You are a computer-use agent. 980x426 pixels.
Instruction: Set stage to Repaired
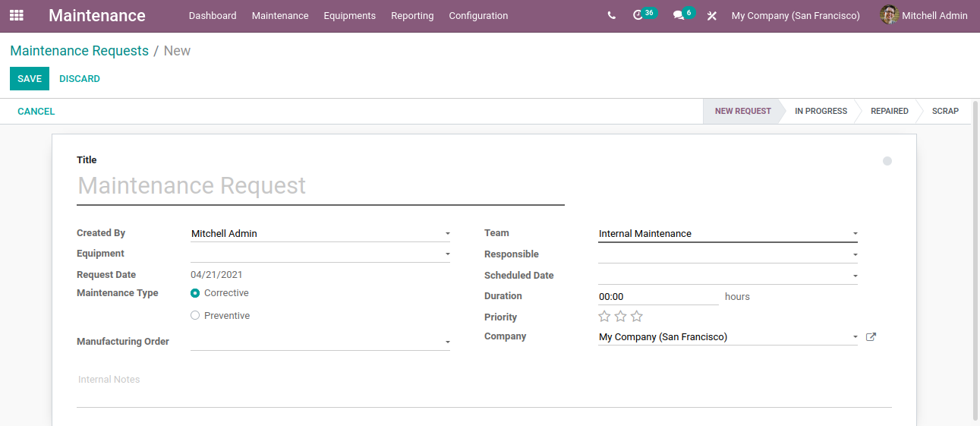890,111
